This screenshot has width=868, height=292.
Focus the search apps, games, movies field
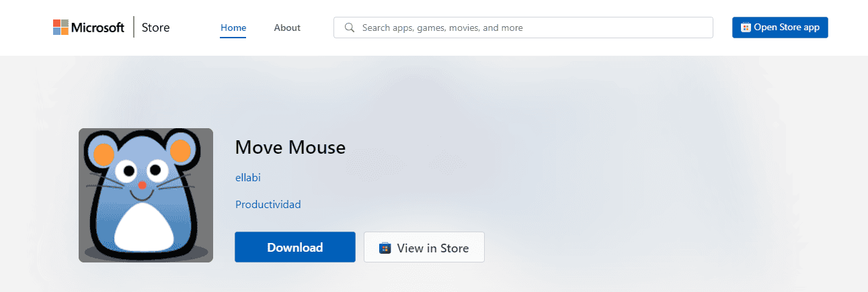523,28
